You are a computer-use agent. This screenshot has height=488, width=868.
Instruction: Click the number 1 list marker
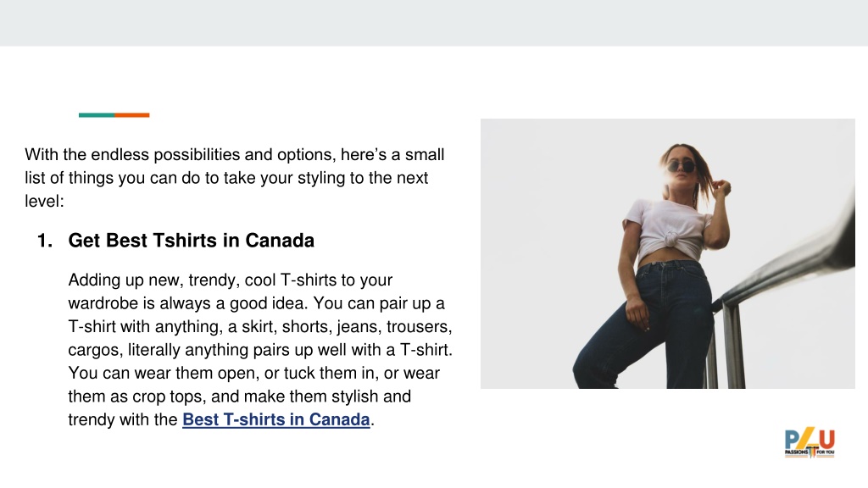click(45, 241)
